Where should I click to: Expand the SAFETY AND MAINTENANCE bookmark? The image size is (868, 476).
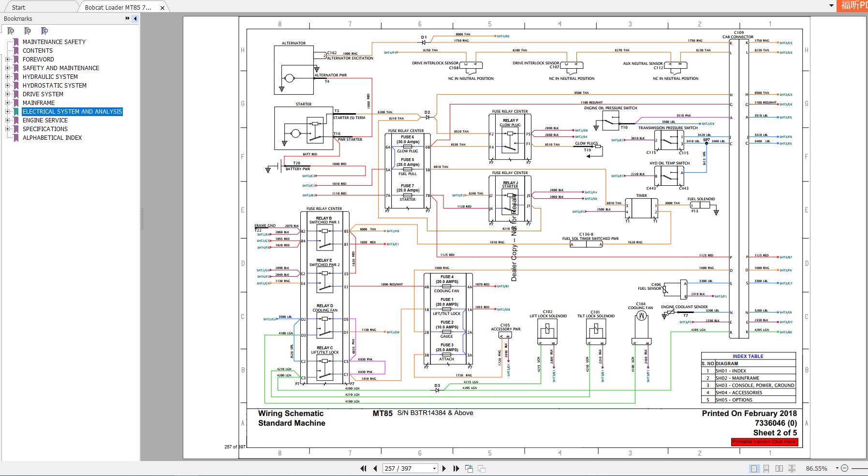pos(8,68)
